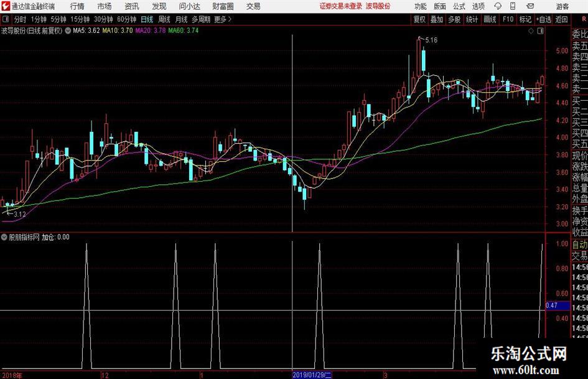Click the 3.12 low price marker

[x=19, y=214]
